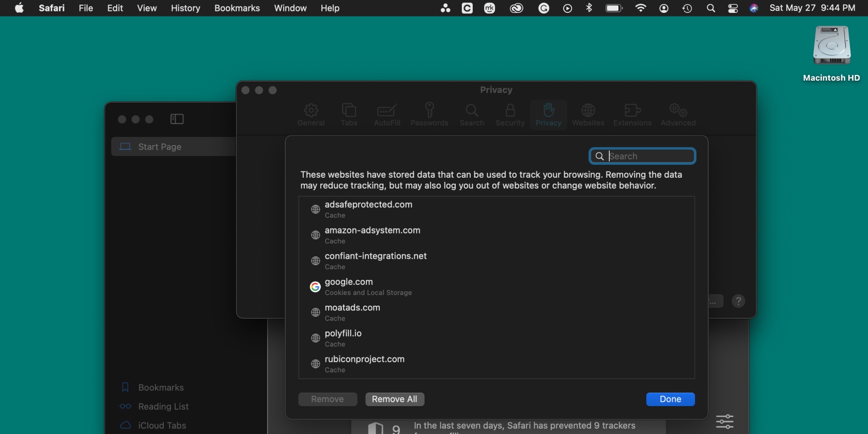The image size is (868, 434).
Task: Select the moatads.com entry
Action: click(497, 313)
